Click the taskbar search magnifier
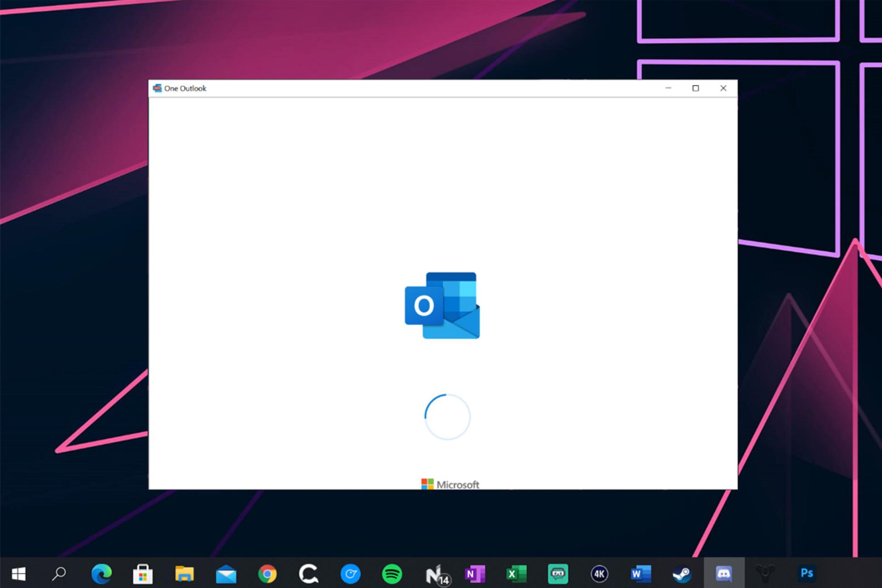 (x=59, y=573)
